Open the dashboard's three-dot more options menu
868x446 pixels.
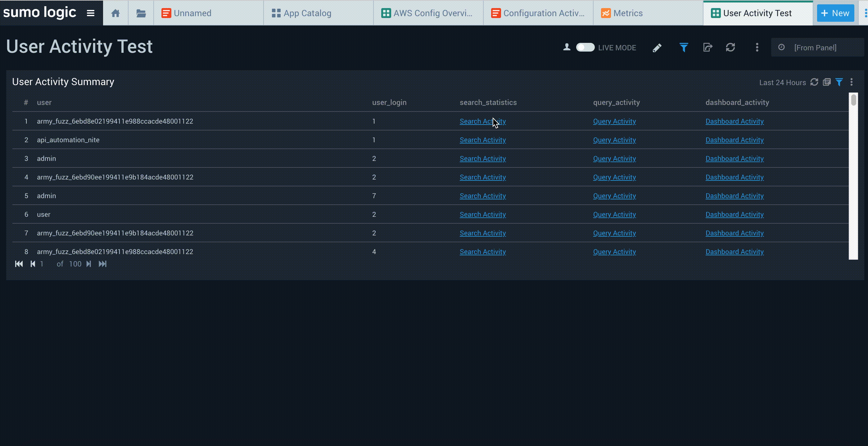point(757,48)
